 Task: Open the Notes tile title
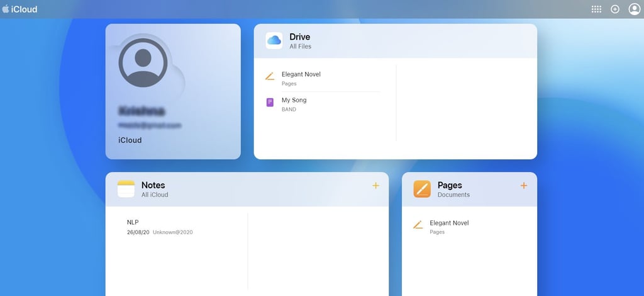[153, 185]
